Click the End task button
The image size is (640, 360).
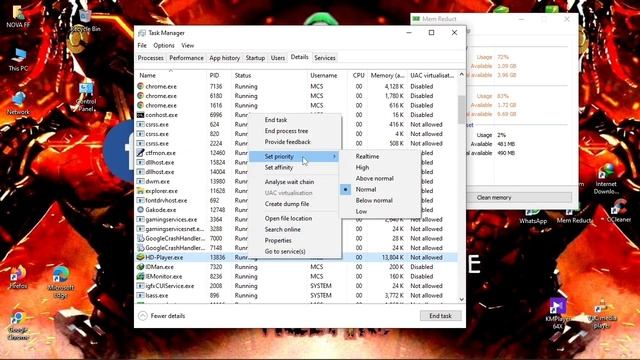(x=440, y=316)
